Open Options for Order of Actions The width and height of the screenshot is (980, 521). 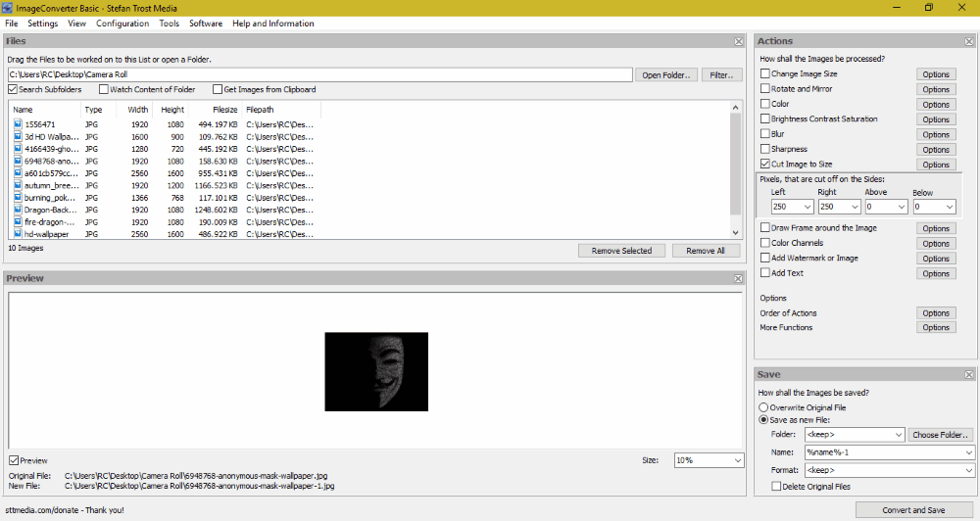click(936, 313)
